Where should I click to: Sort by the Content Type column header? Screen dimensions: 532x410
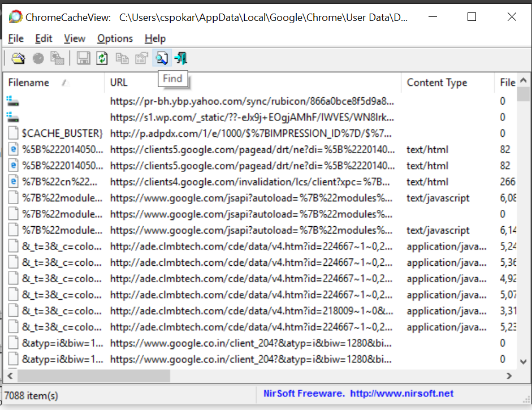(448, 83)
